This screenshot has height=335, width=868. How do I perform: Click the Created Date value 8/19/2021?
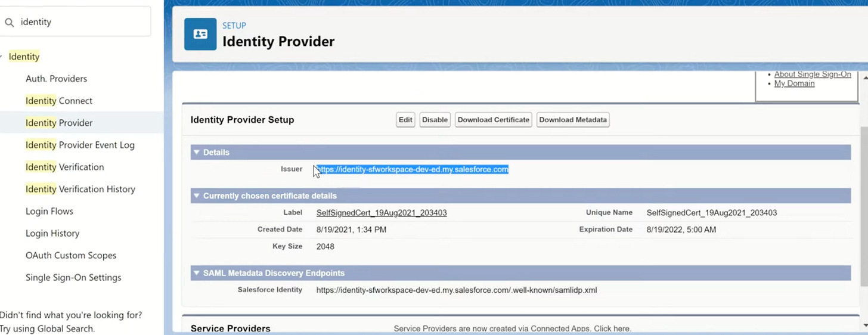351,229
